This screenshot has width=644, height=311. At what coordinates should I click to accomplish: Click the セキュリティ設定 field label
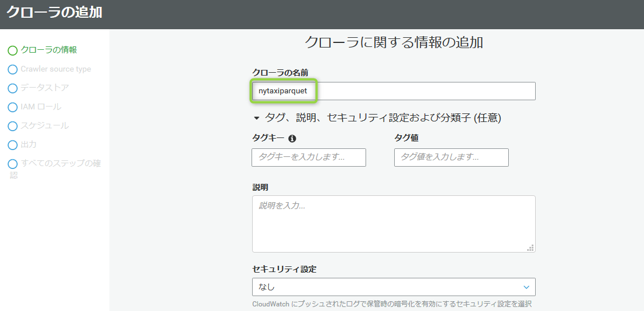pyautogui.click(x=284, y=269)
